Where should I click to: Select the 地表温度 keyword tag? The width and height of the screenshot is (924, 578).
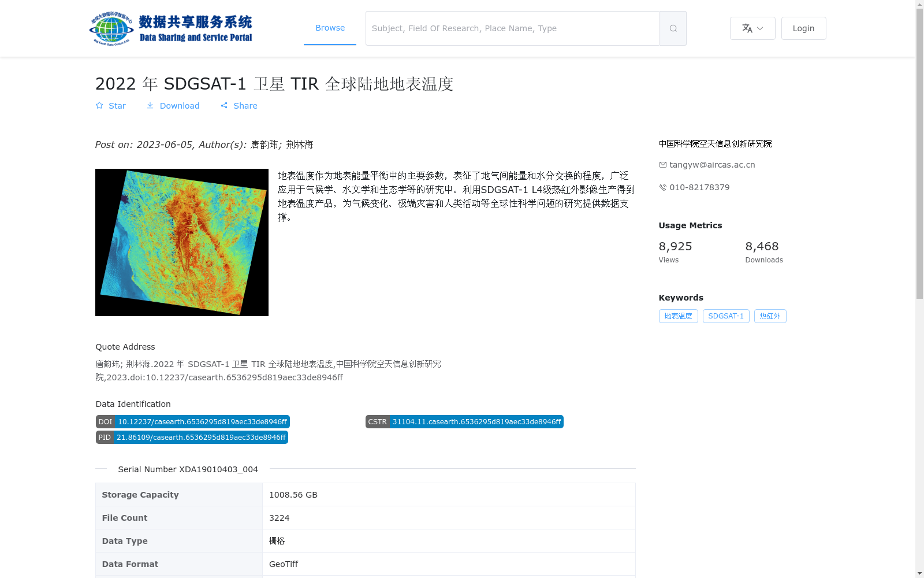click(x=678, y=316)
